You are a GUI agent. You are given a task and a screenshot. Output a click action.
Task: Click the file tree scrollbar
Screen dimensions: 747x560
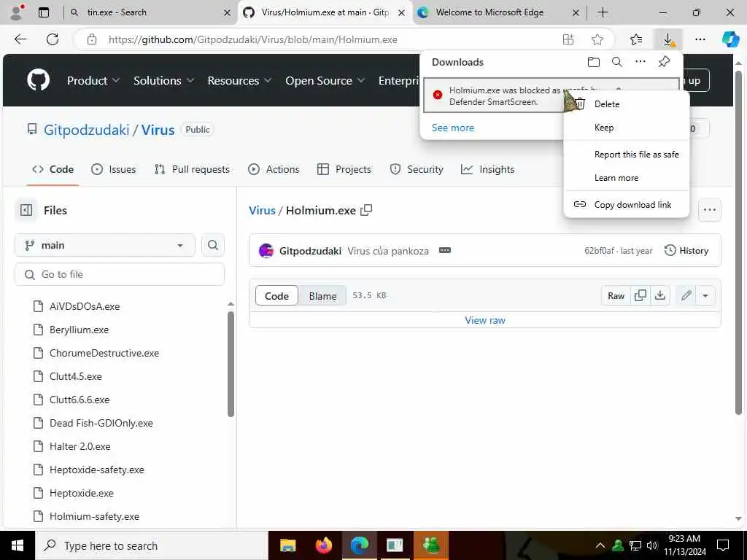(x=231, y=364)
